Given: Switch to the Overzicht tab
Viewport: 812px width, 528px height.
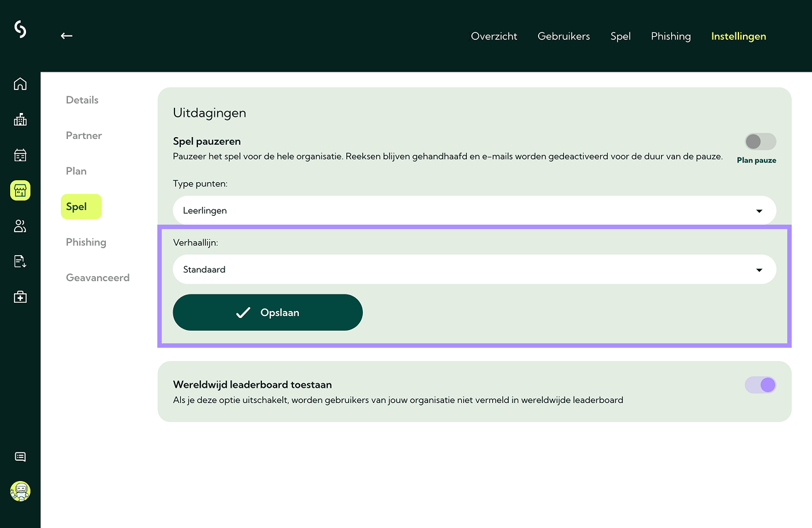Looking at the screenshot, I should (x=494, y=36).
